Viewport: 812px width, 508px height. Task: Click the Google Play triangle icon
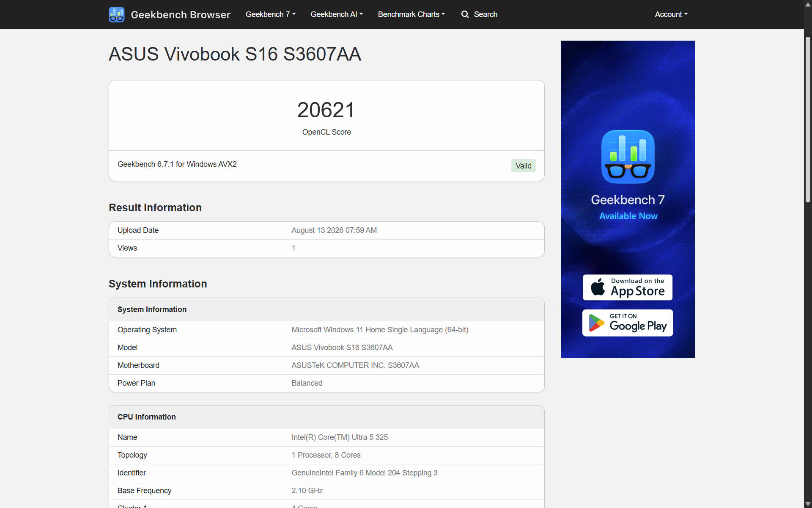click(x=596, y=323)
